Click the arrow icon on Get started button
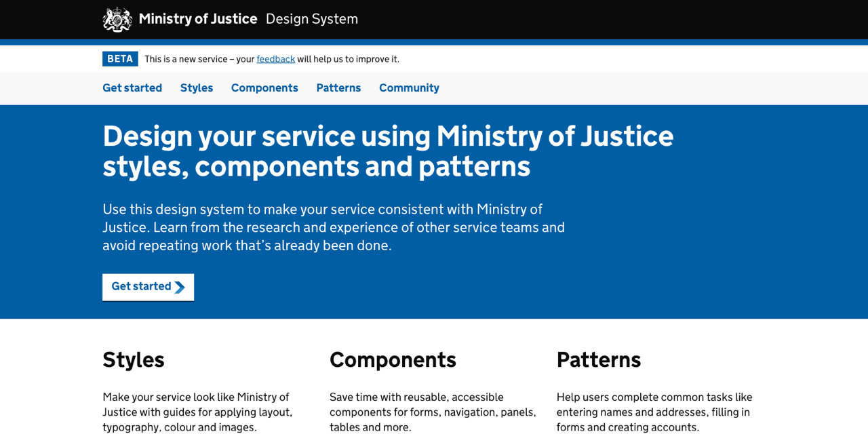 click(x=180, y=288)
